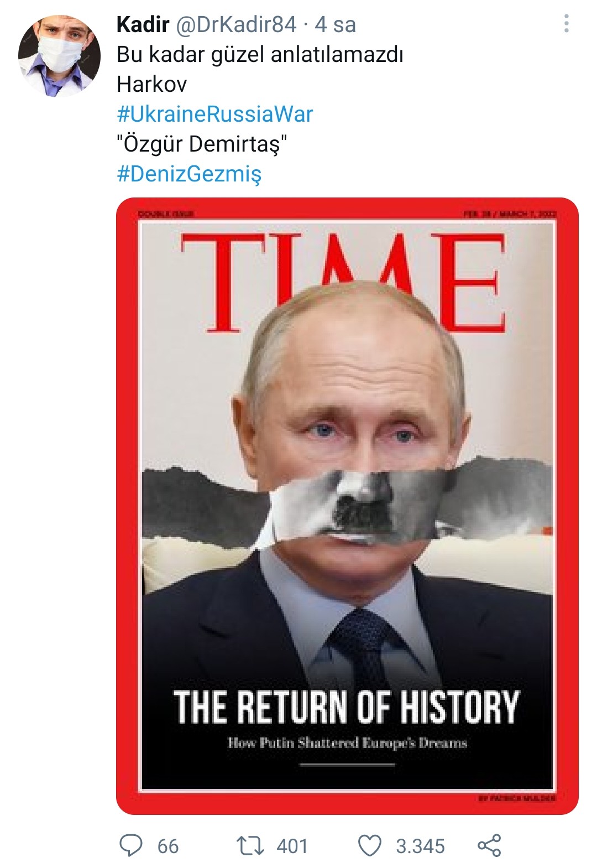Click the text "Bu kadar güzel anlatılamazdı"

(260, 54)
